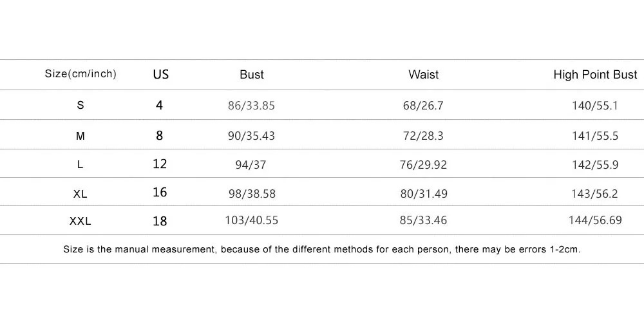The width and height of the screenshot is (644, 322).
Task: Select the XL size row label
Action: point(80,193)
